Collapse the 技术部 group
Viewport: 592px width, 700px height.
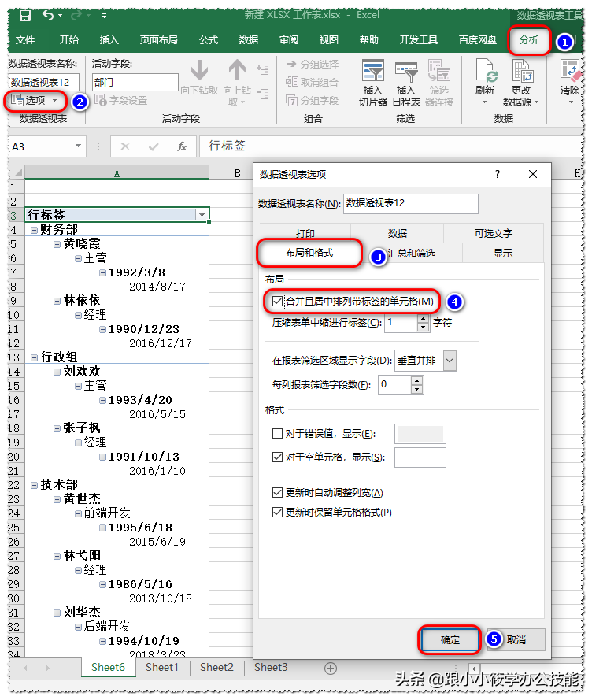(x=34, y=485)
